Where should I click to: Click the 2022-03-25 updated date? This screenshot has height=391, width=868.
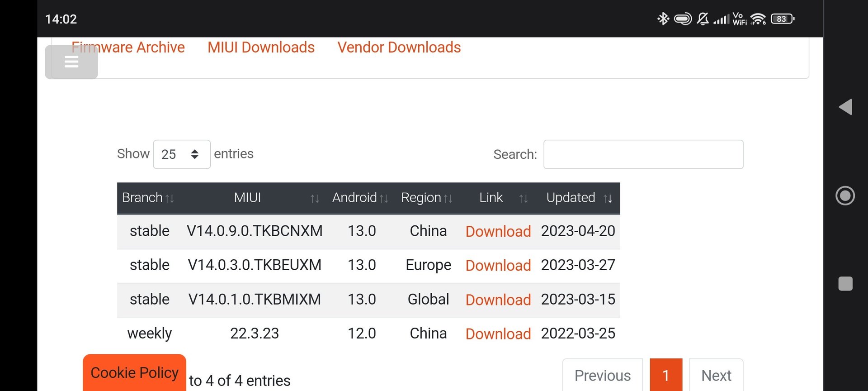coord(578,333)
